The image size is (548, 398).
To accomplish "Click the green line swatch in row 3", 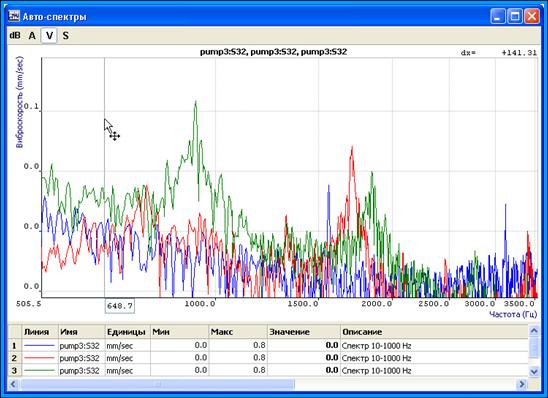I will pyautogui.click(x=39, y=370).
